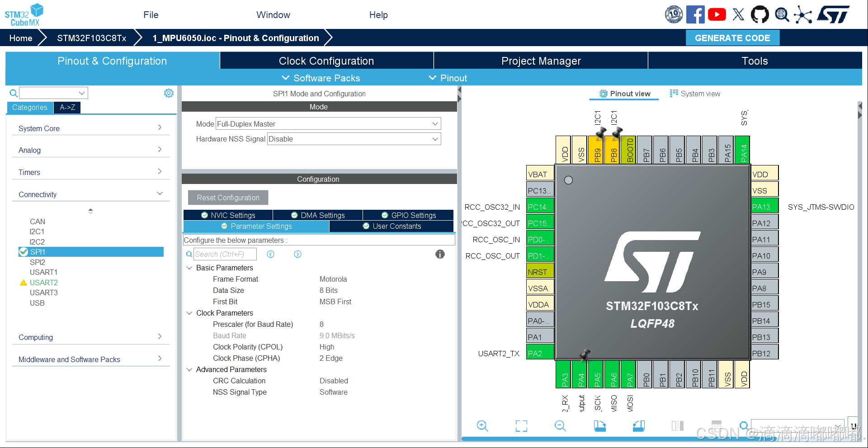Open the X (Twitter) icon
The height and width of the screenshot is (448, 868).
(738, 14)
